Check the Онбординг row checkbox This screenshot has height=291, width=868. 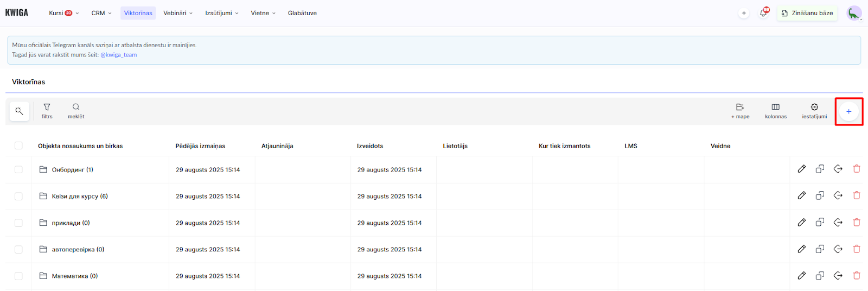18,169
